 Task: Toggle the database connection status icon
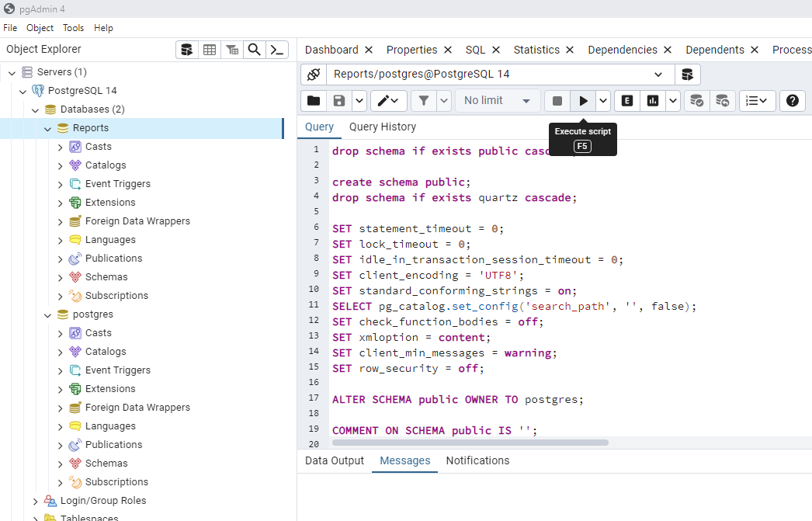pyautogui.click(x=314, y=75)
